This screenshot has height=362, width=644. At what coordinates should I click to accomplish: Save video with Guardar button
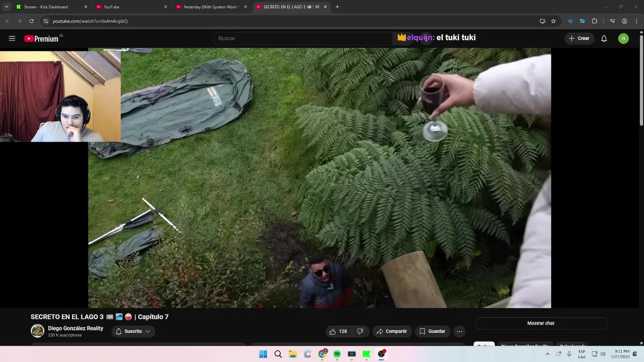click(433, 331)
